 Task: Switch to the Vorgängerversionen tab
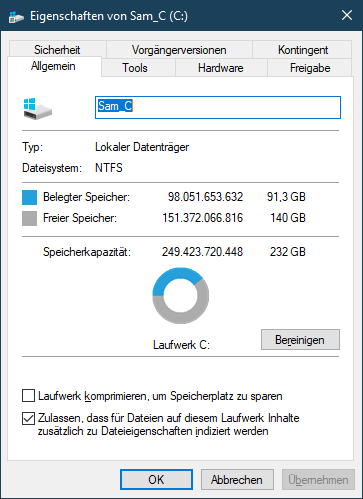179,49
